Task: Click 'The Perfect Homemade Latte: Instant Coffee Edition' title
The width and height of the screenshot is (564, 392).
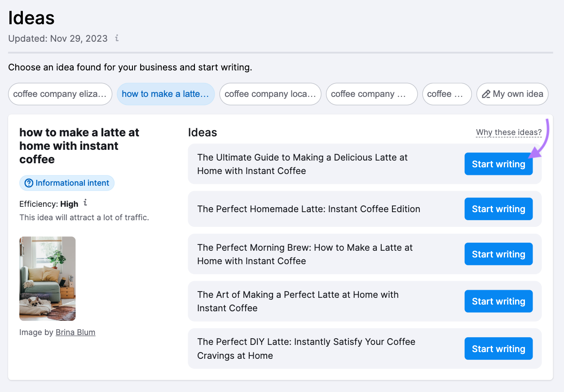Action: pos(308,209)
